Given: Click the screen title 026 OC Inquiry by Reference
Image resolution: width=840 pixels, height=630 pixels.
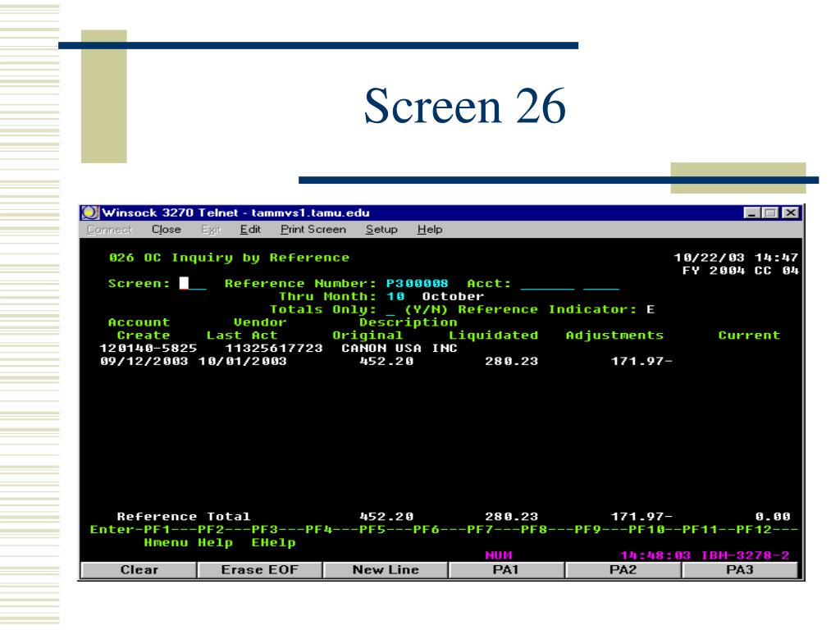Looking at the screenshot, I should pyautogui.click(x=229, y=258).
